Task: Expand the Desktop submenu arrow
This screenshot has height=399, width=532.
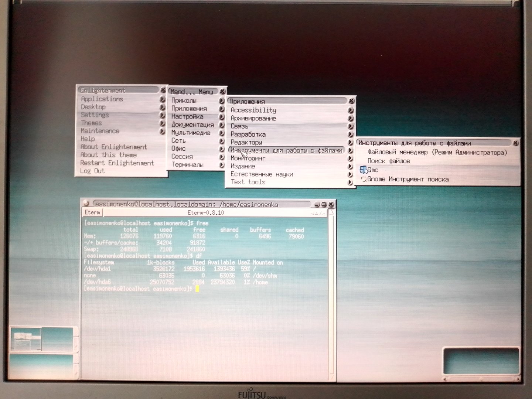Action: tap(162, 107)
